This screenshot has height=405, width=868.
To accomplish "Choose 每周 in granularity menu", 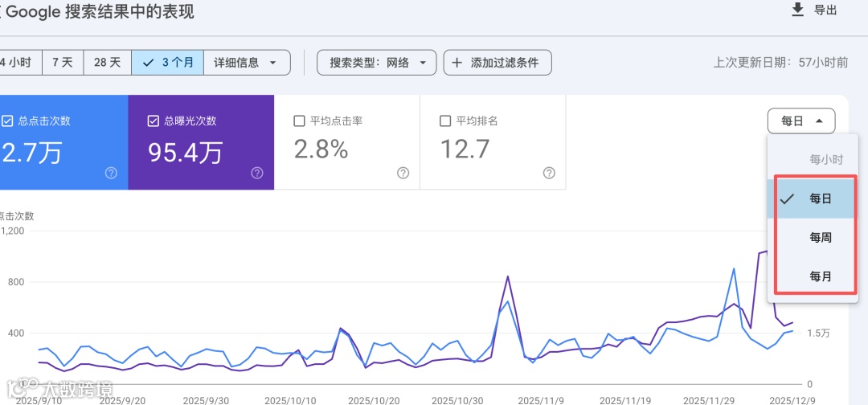I will pyautogui.click(x=813, y=237).
